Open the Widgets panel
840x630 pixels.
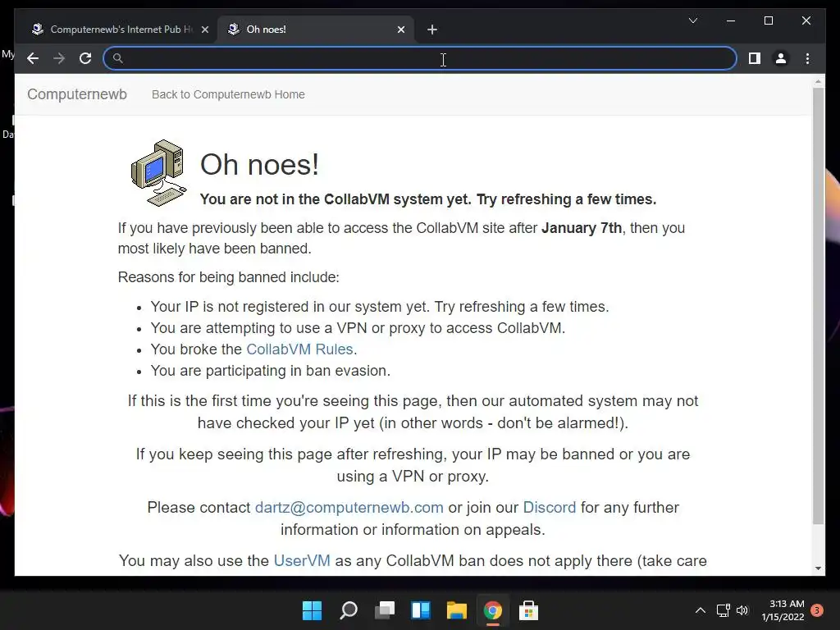click(x=421, y=610)
